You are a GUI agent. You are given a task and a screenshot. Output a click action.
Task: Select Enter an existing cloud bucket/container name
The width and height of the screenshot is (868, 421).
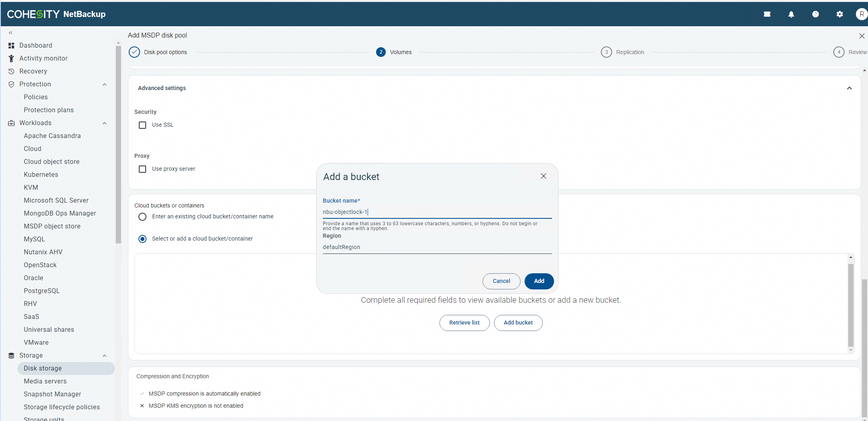(142, 217)
